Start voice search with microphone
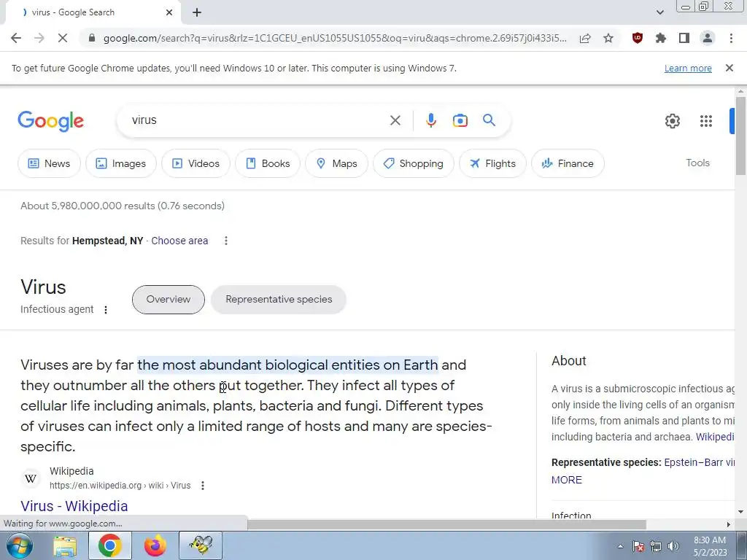 [x=431, y=120]
